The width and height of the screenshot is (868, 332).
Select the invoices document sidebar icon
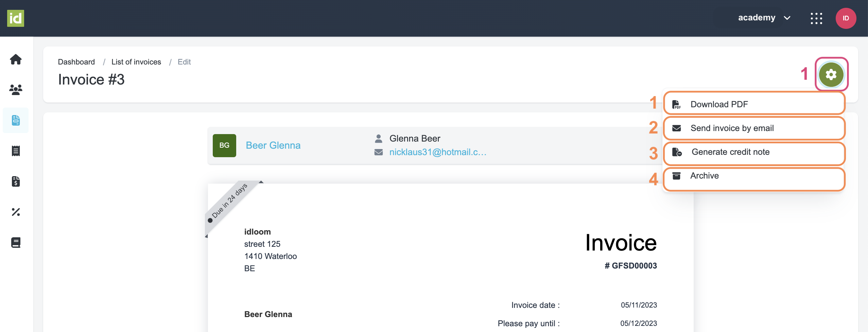click(x=16, y=120)
